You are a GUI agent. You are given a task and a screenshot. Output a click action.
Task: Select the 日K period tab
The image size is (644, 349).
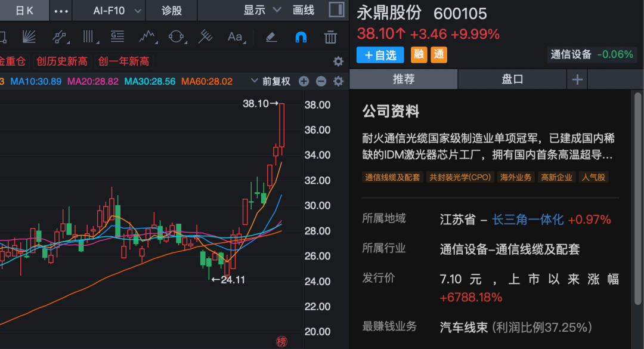(x=24, y=10)
